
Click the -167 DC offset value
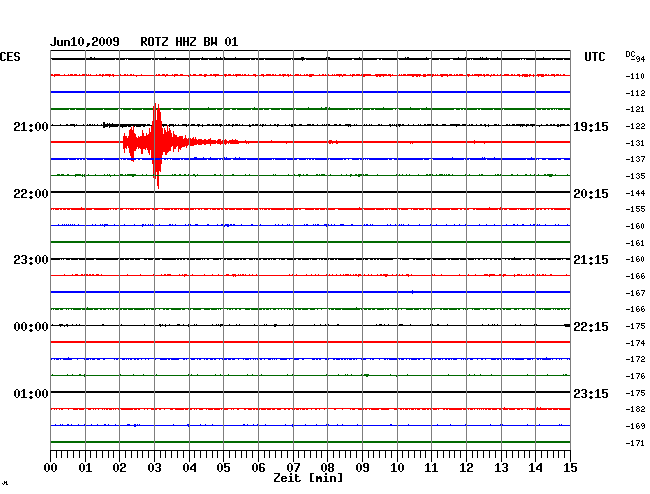pos(635,293)
